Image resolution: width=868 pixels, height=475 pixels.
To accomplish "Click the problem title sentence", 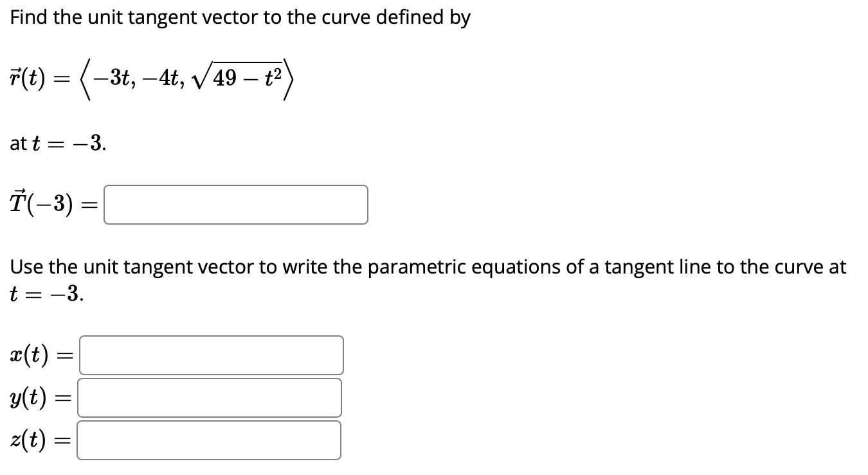I will tap(239, 17).
